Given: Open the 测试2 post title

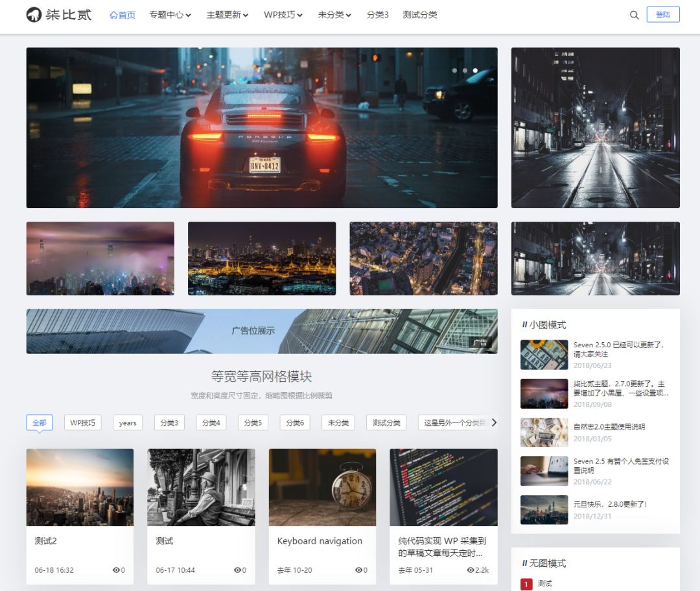Looking at the screenshot, I should 45,541.
